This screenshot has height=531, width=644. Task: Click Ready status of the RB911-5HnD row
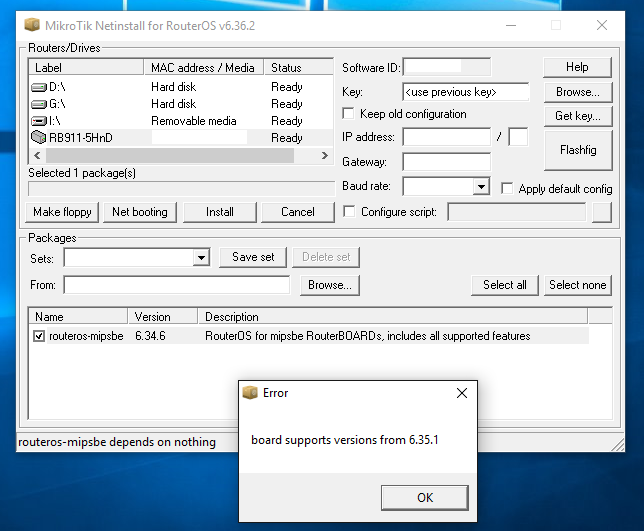[x=287, y=138]
